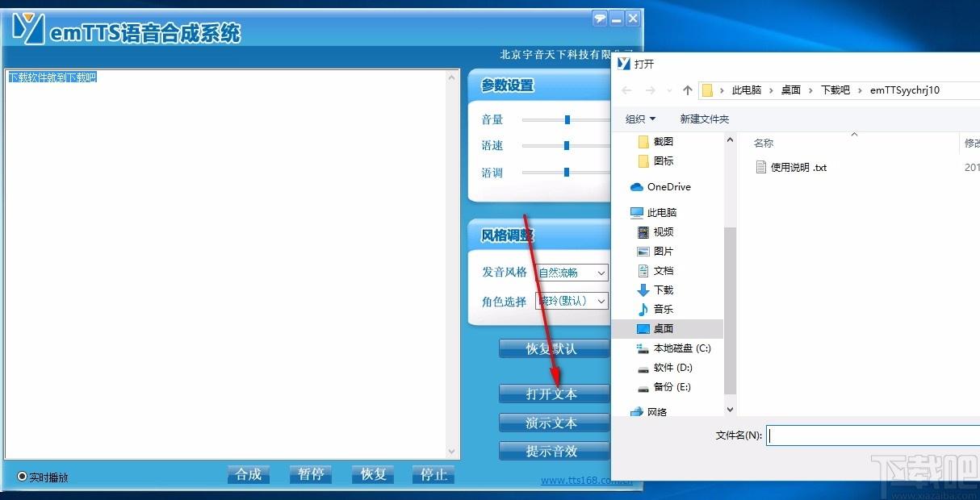The width and height of the screenshot is (980, 500).
Task: Click emTTSyychrj10 breadcrumb in address bar
Action: coord(905,90)
